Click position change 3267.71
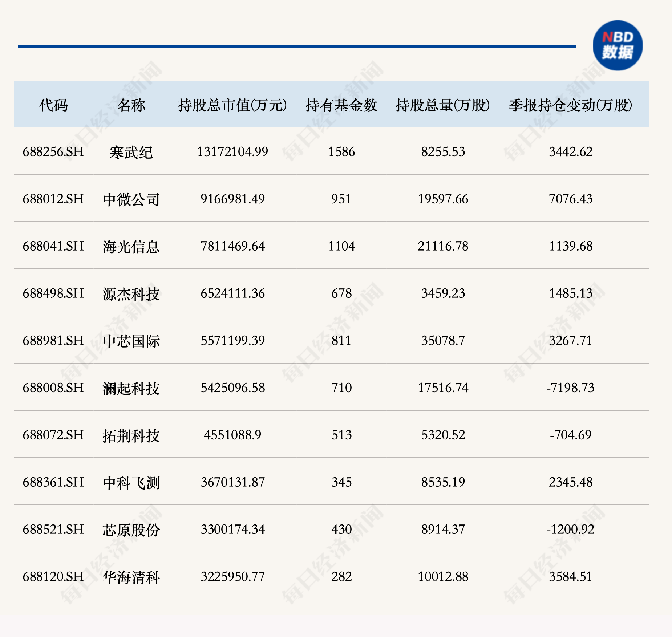 (x=571, y=341)
